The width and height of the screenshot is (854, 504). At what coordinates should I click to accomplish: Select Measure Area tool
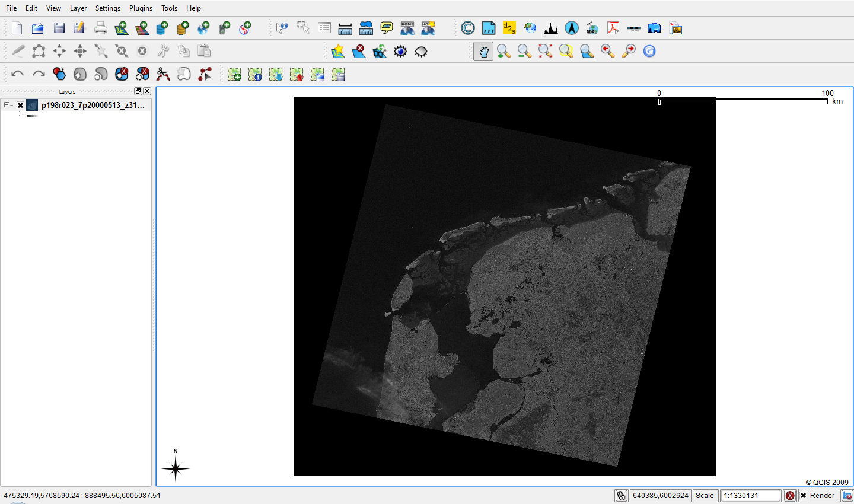[366, 28]
